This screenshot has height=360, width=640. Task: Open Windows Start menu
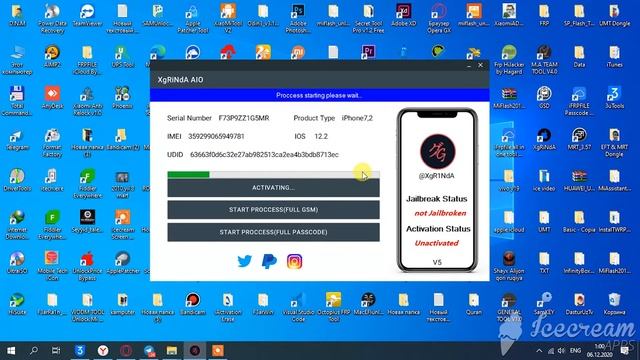tap(11, 351)
